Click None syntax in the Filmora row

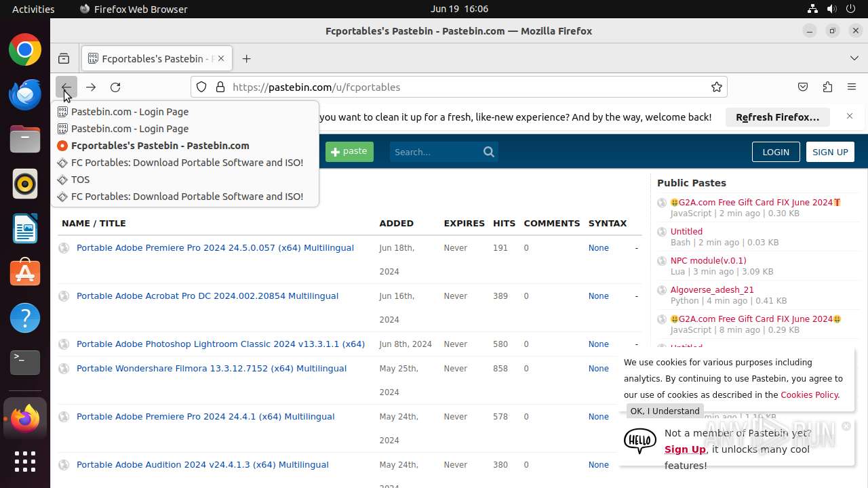click(x=599, y=369)
